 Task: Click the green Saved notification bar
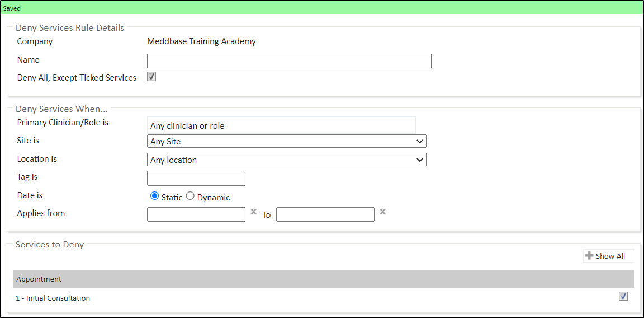tap(322, 8)
